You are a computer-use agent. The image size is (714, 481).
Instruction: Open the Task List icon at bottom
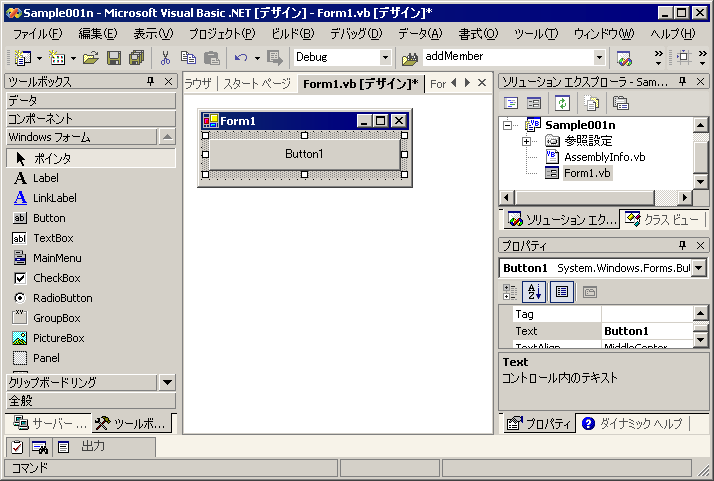point(17,447)
